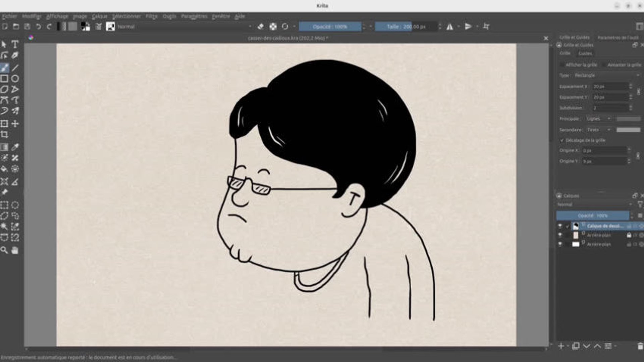Select the freehand brush tool
This screenshot has width=644, height=362.
tap(4, 68)
